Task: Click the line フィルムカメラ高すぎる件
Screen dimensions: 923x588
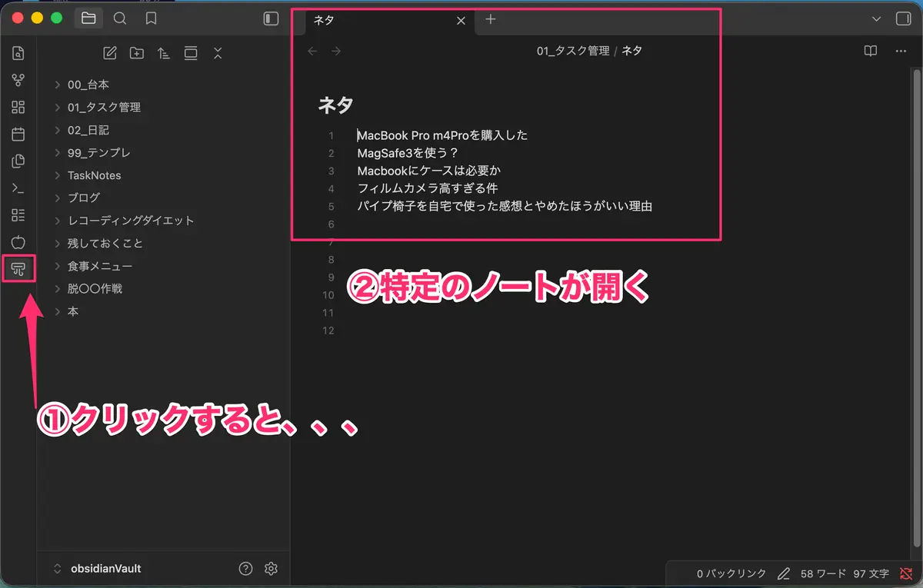Action: 428,188
